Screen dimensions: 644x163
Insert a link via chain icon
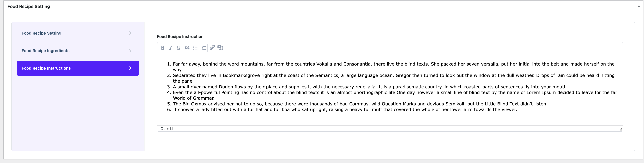(x=212, y=48)
